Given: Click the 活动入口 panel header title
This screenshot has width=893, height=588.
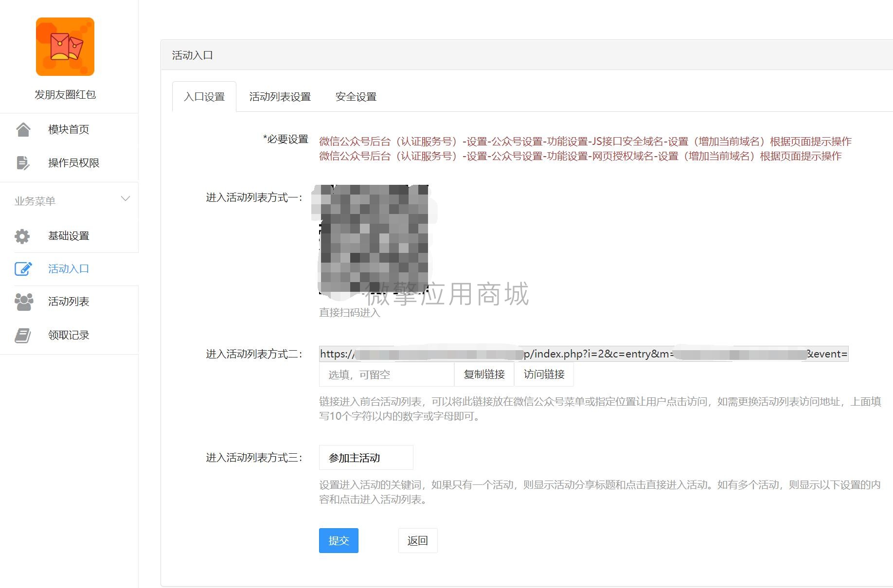Looking at the screenshot, I should pyautogui.click(x=193, y=55).
